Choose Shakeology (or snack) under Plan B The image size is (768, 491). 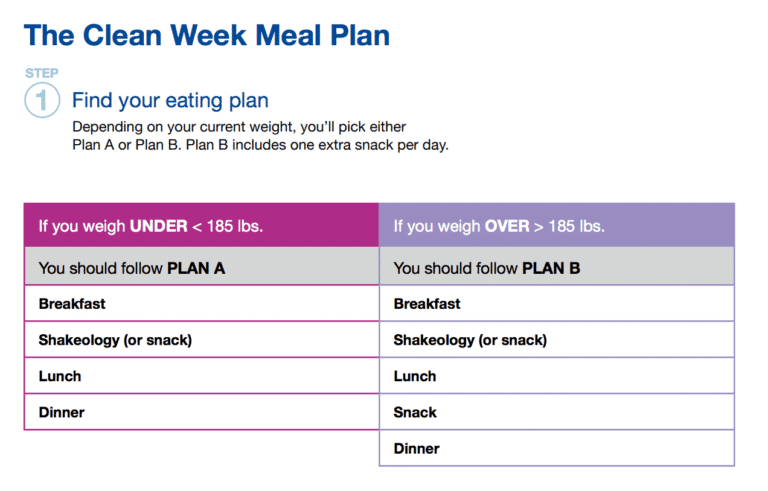point(557,340)
